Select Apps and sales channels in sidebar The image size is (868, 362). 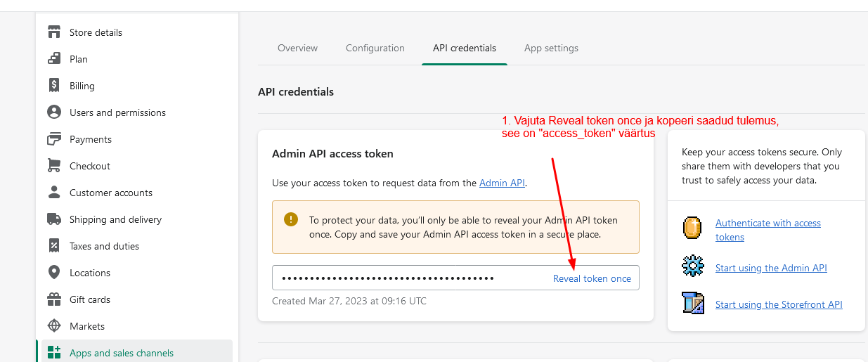(x=122, y=353)
